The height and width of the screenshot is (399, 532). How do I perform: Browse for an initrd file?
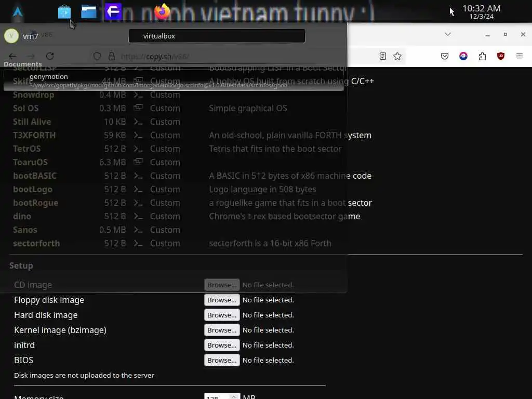point(222,345)
